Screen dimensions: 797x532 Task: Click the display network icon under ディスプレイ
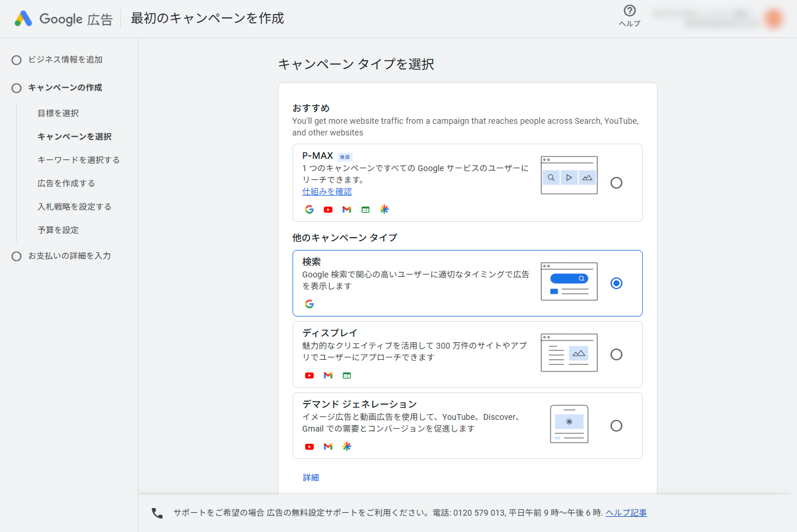coord(347,375)
